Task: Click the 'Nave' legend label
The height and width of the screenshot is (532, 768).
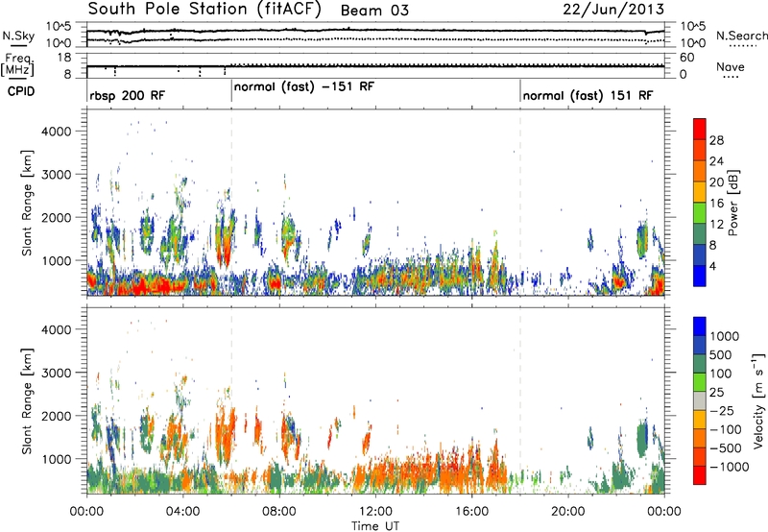Action: 730,66
